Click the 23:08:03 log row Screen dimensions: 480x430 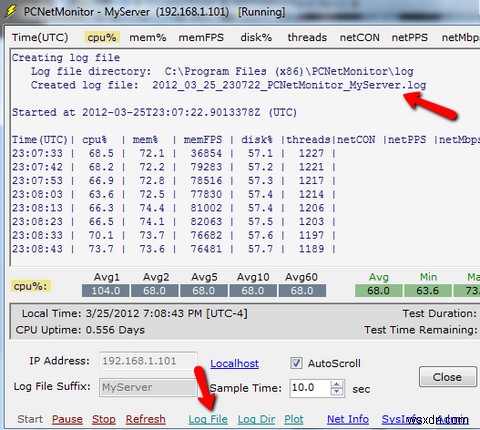pos(173,194)
